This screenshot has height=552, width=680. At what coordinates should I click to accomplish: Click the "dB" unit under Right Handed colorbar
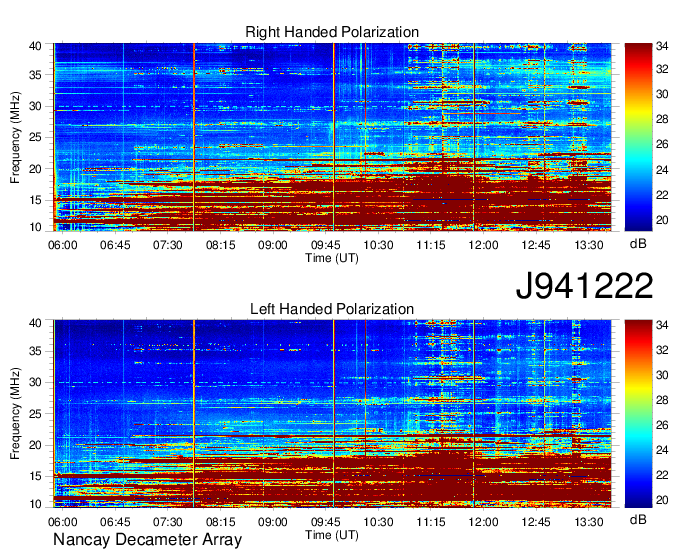point(638,244)
